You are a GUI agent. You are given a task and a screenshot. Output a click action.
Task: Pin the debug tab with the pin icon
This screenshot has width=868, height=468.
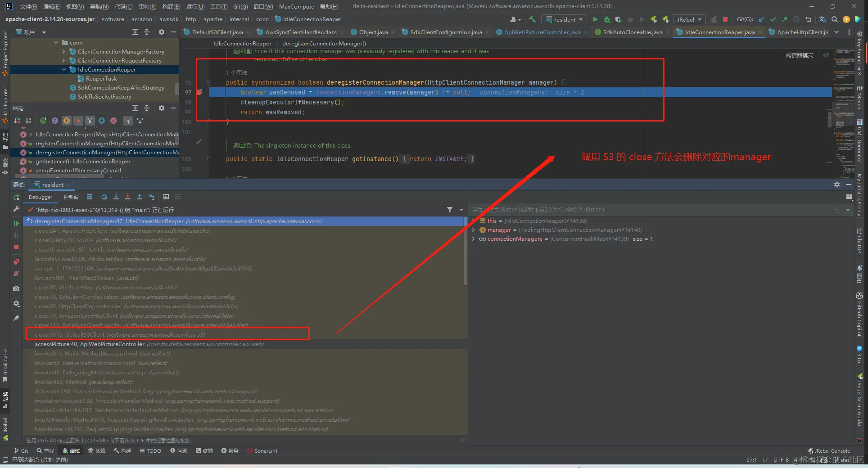[16, 318]
